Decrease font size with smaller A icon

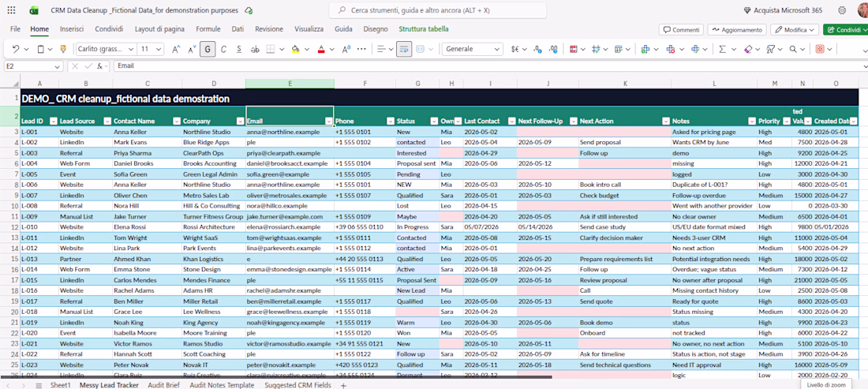point(192,49)
